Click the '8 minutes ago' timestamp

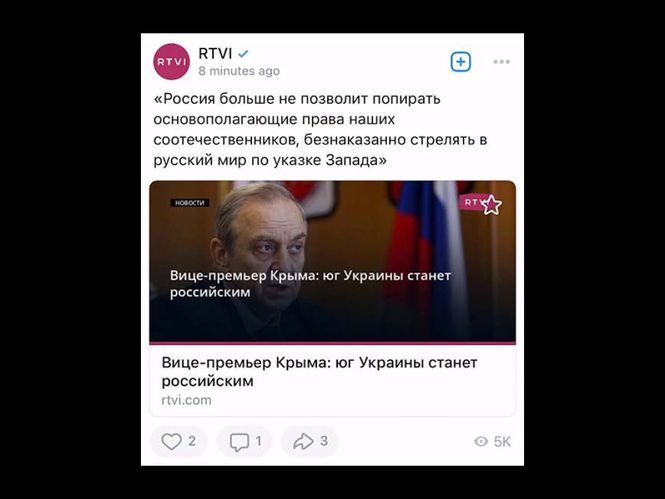(239, 71)
